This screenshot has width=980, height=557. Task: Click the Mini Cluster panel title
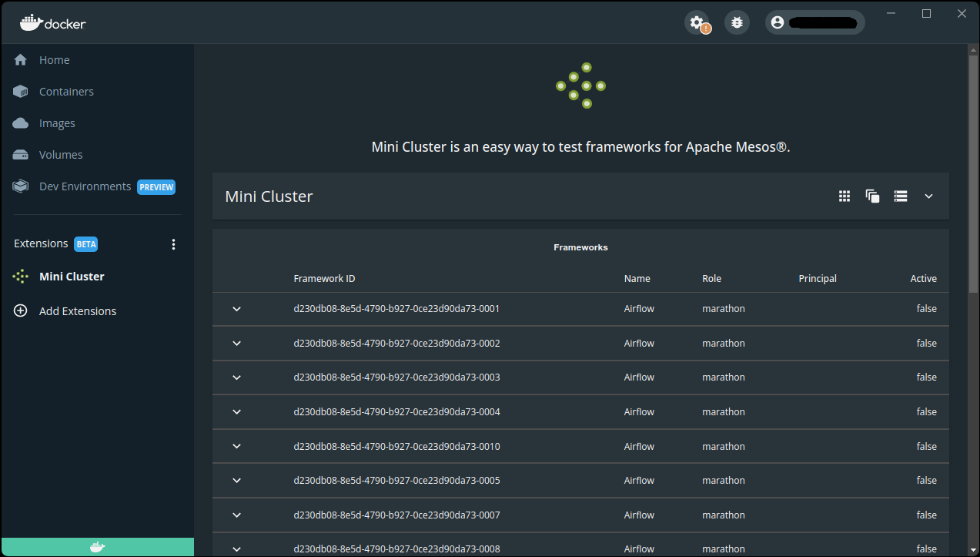coord(269,196)
